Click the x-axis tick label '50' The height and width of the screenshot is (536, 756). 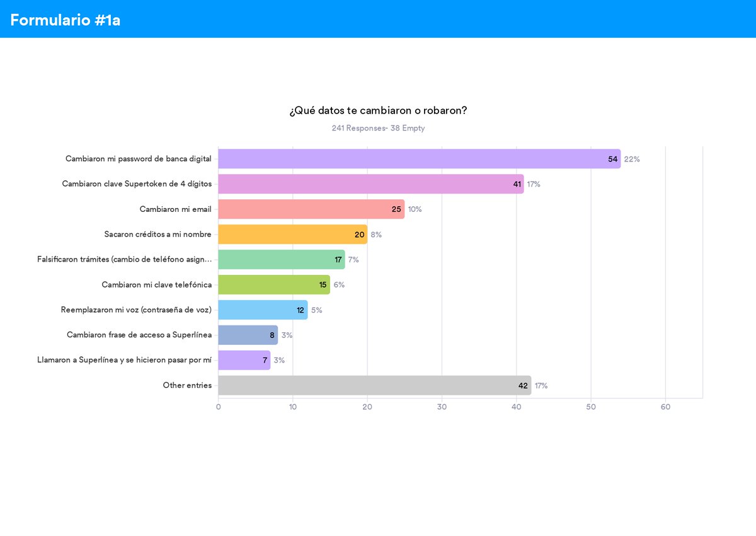pos(591,407)
